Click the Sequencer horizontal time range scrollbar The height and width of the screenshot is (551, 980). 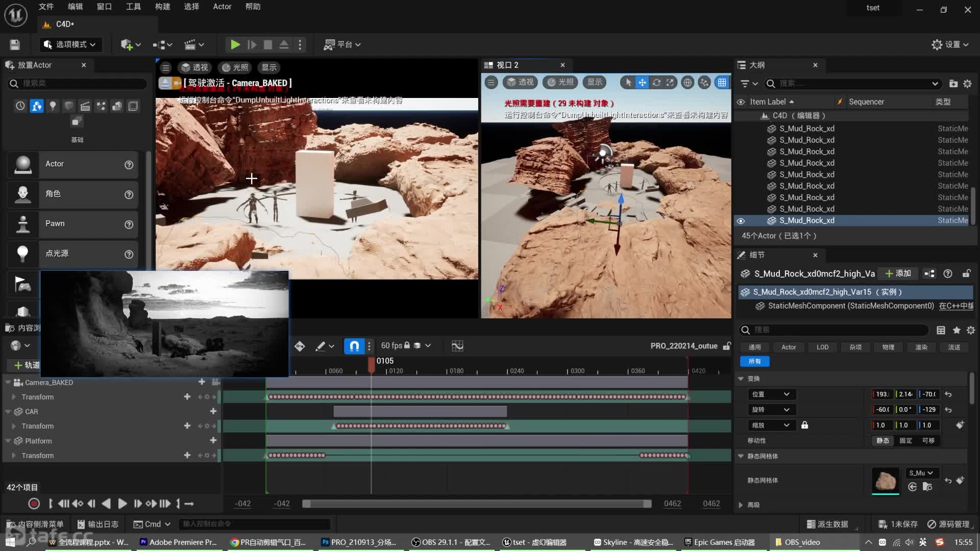point(477,504)
